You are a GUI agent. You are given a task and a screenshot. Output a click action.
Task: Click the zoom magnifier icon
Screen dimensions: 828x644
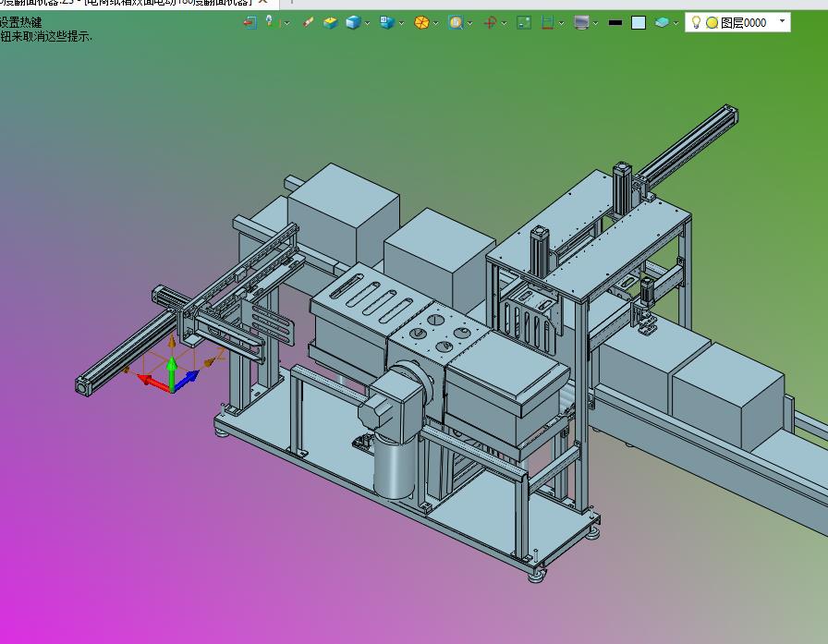456,22
